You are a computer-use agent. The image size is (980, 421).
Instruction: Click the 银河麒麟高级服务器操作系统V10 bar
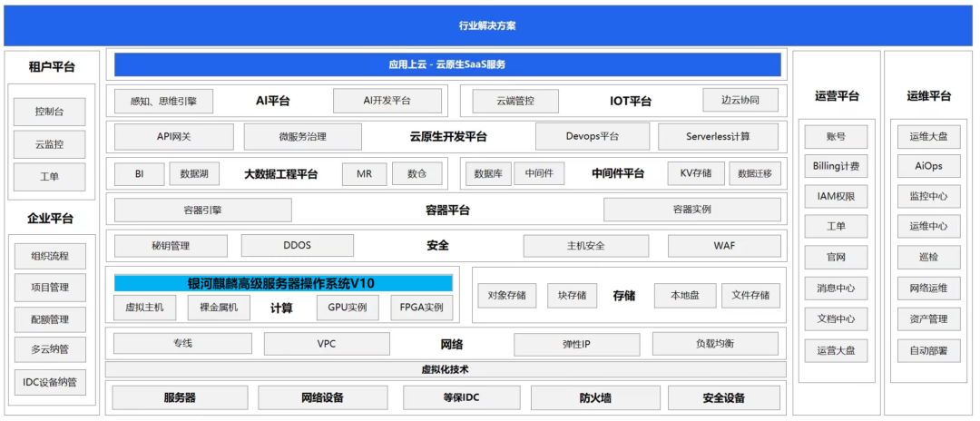pos(283,284)
